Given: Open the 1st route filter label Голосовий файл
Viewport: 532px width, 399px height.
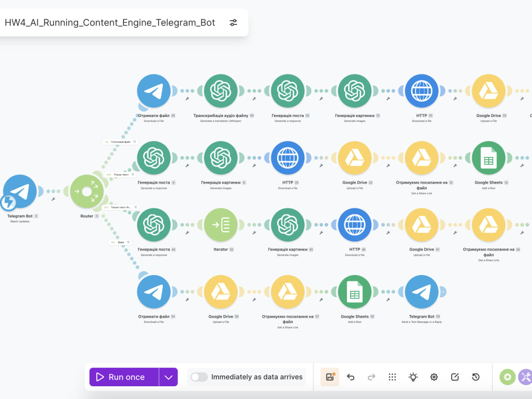Looking at the screenshot, I should (x=120, y=142).
